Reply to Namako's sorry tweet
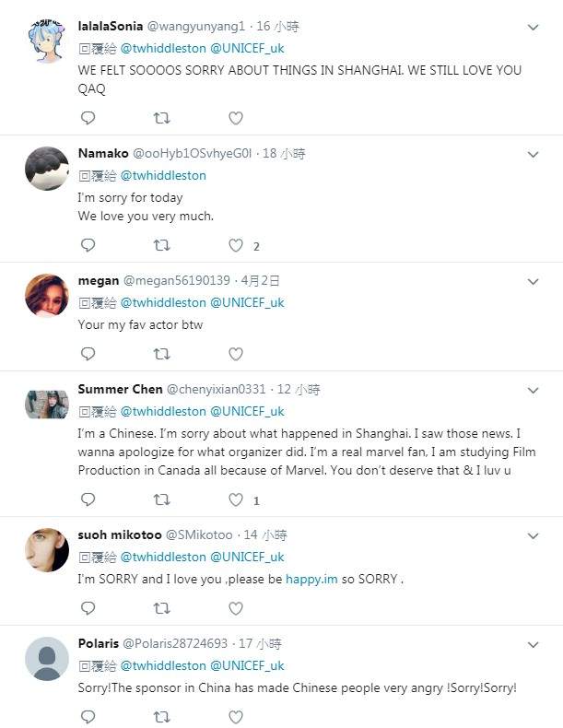 (x=88, y=245)
